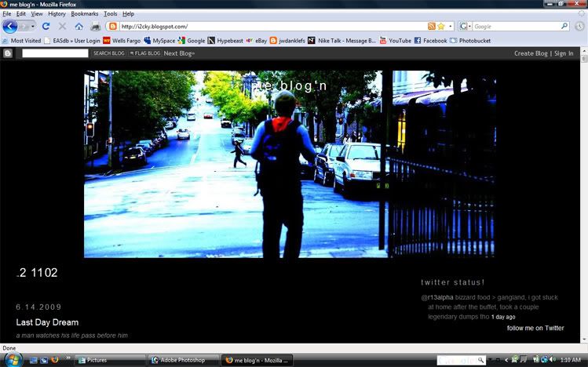Image resolution: width=588 pixels, height=367 pixels.
Task: Open the Facebook bookmark
Action: (430, 41)
